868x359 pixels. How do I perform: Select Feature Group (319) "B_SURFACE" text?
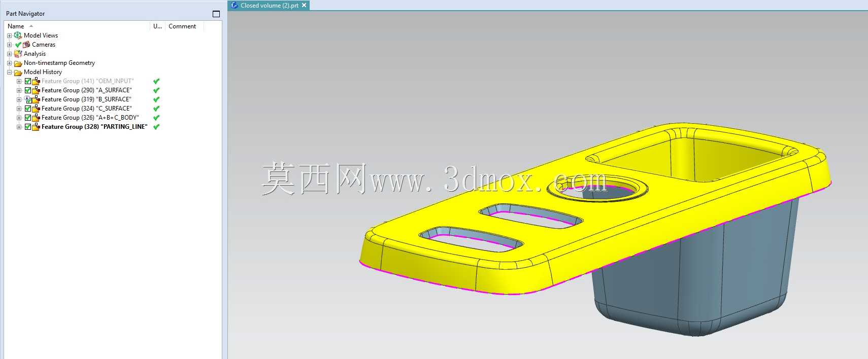pyautogui.click(x=86, y=99)
